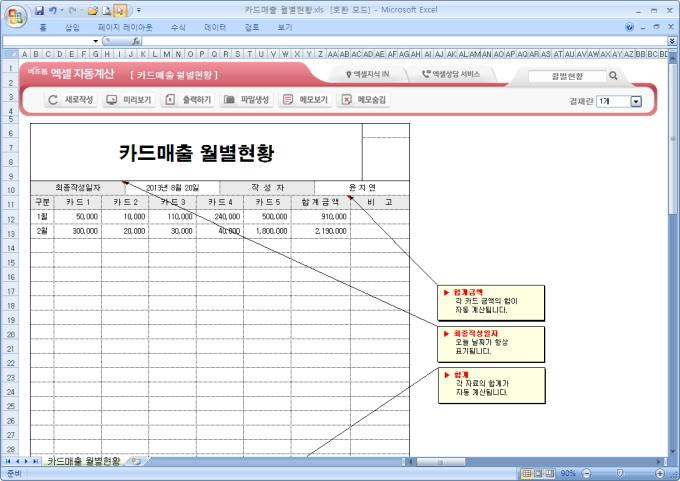
Task: Click the 최종작성일자 label cell
Action: pos(78,188)
